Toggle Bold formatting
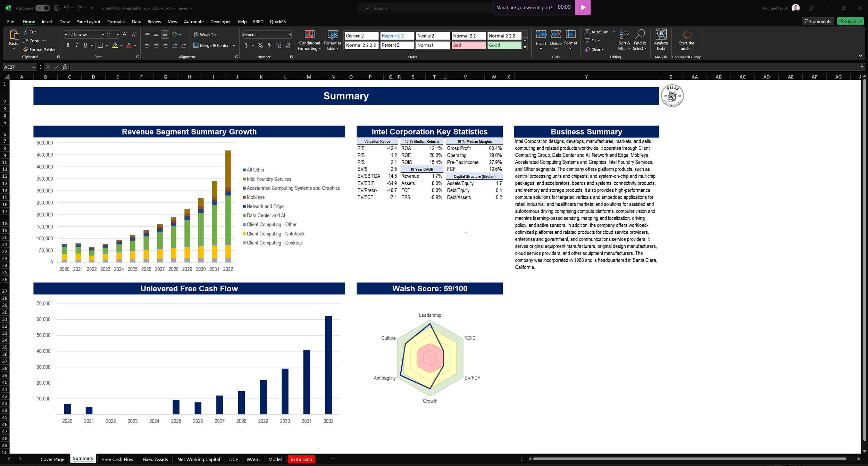Image resolution: width=868 pixels, height=466 pixels. (68, 45)
